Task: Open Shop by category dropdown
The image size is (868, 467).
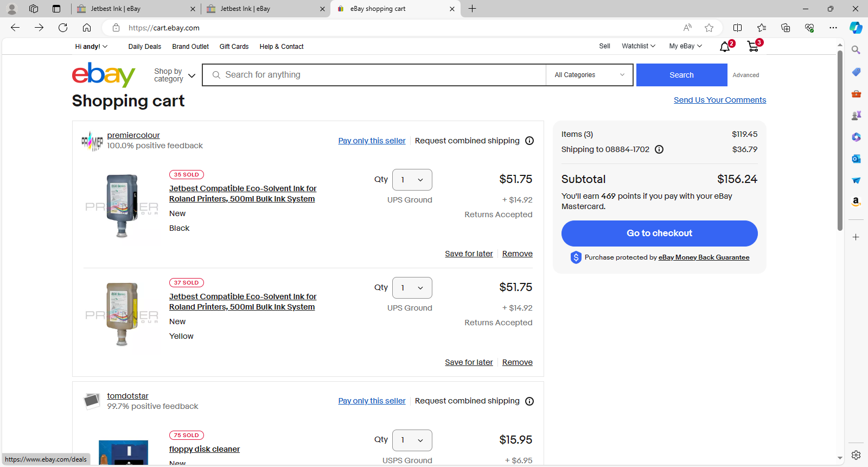Action: 175,75
